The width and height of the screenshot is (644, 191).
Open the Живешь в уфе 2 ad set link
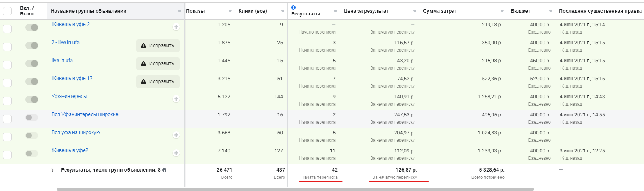click(x=71, y=25)
